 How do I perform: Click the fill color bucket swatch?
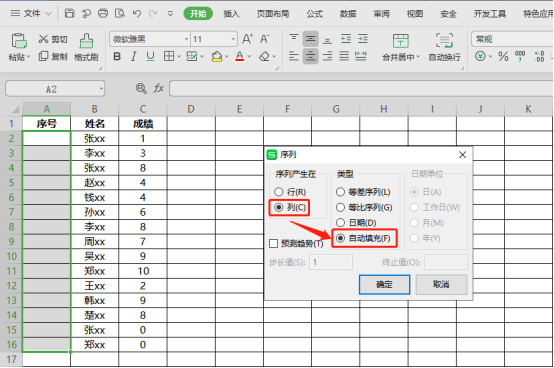pos(217,56)
